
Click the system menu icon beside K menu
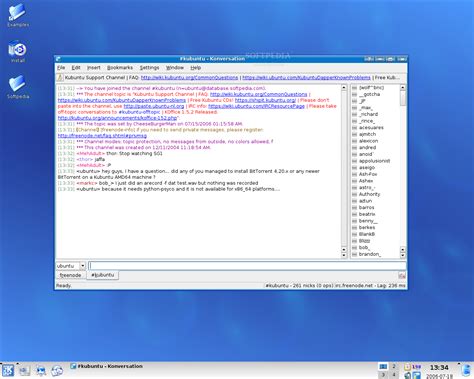point(24,371)
